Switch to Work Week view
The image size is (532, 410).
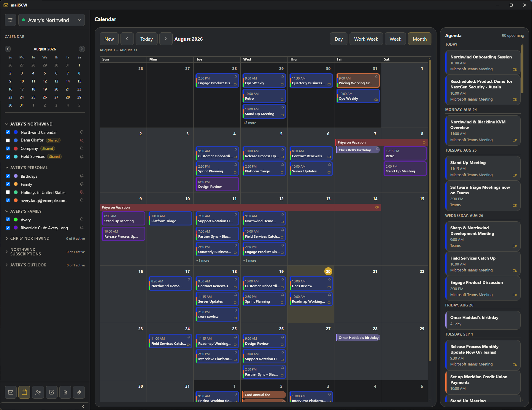[x=366, y=39]
